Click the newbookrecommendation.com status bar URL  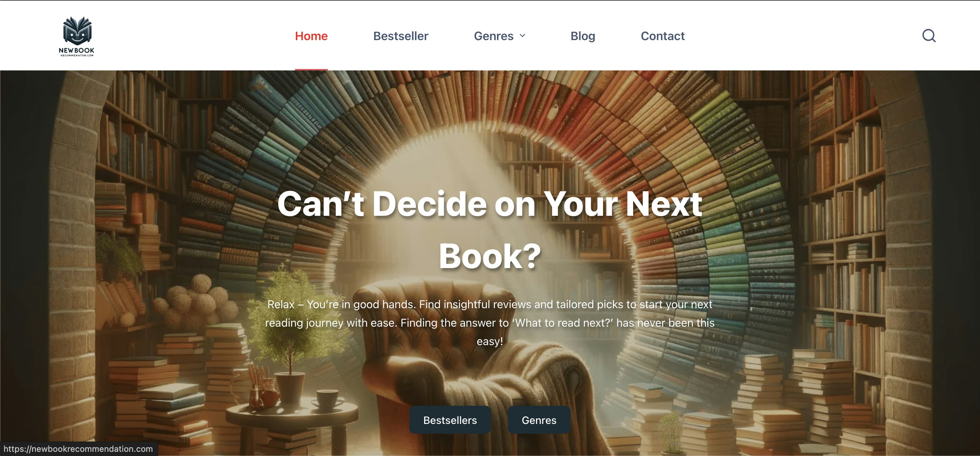[x=78, y=449]
